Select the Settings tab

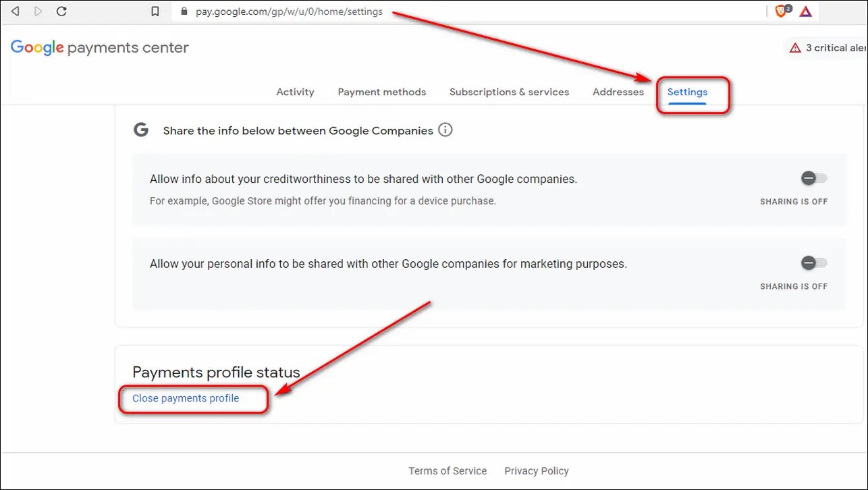[x=687, y=92]
